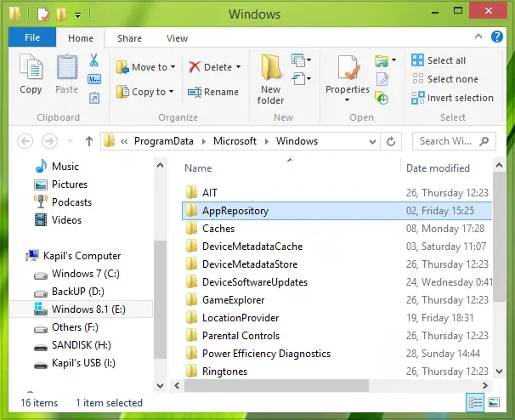Screen dimensions: 515x420
Task: Go Up one level arrow
Action: (x=89, y=141)
